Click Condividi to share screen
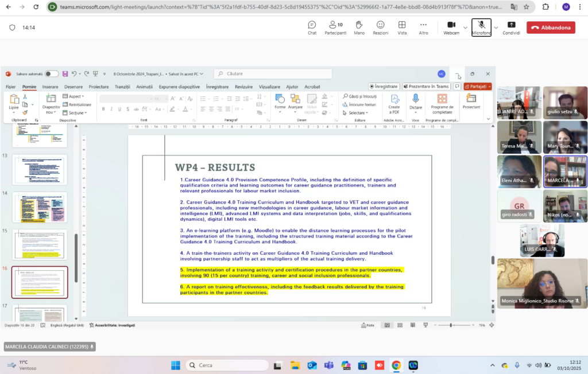The width and height of the screenshot is (588, 374). coord(512,28)
